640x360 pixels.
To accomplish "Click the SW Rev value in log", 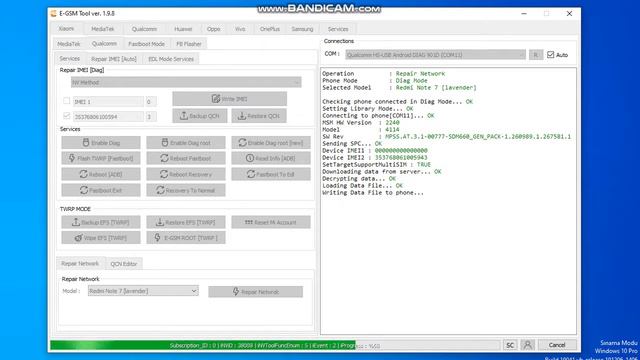I will point(478,137).
